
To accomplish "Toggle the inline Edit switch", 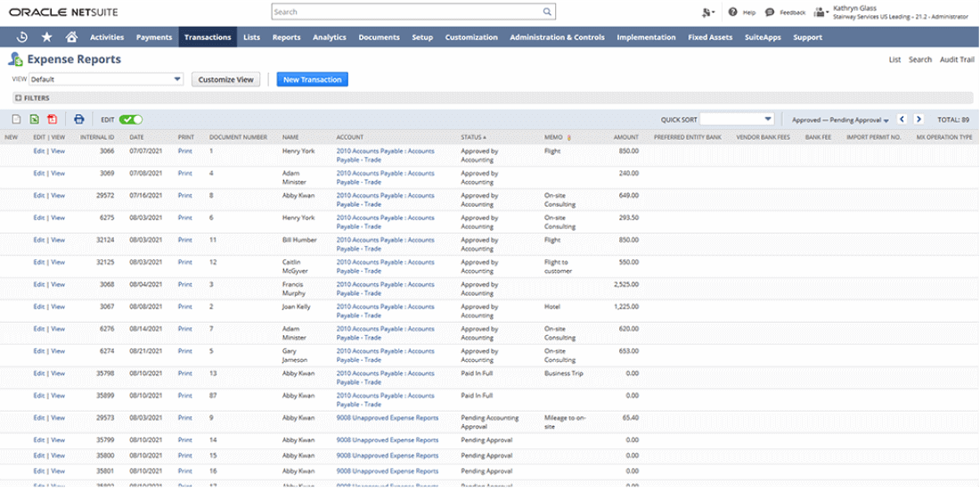I will pos(131,119).
